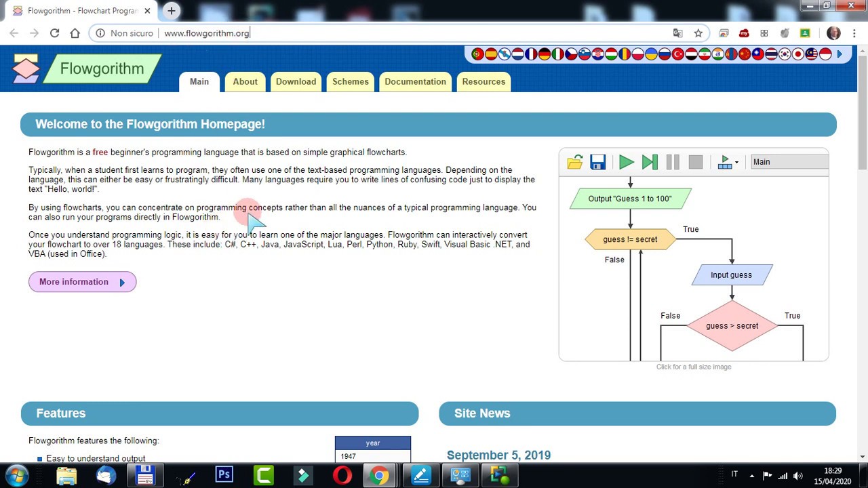Select the Japan flag language

click(798, 54)
